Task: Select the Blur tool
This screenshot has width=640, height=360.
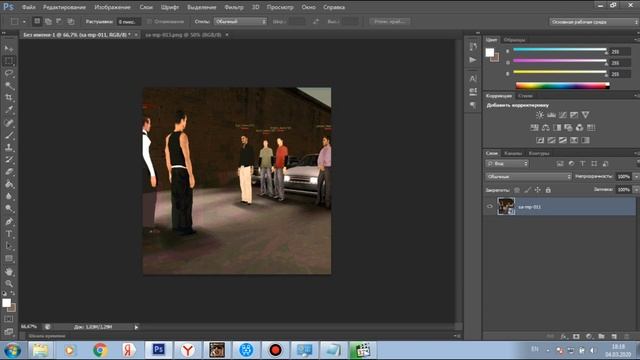Action: [9, 196]
